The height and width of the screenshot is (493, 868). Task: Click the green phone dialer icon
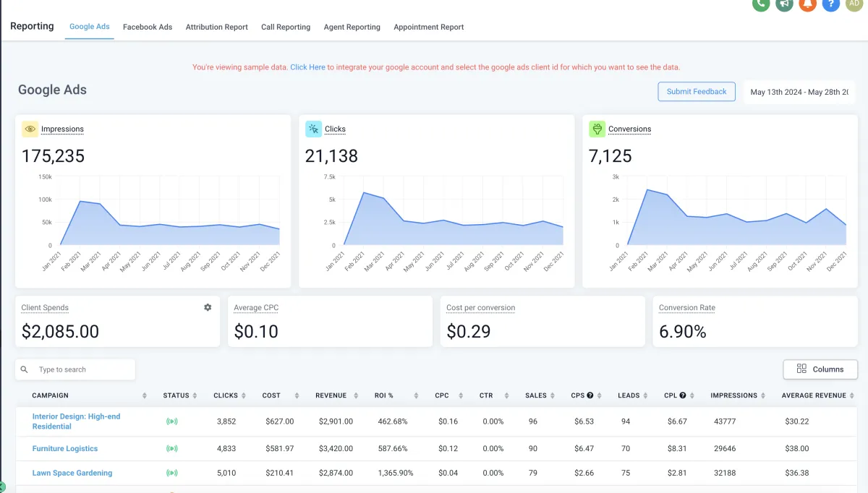(760, 4)
